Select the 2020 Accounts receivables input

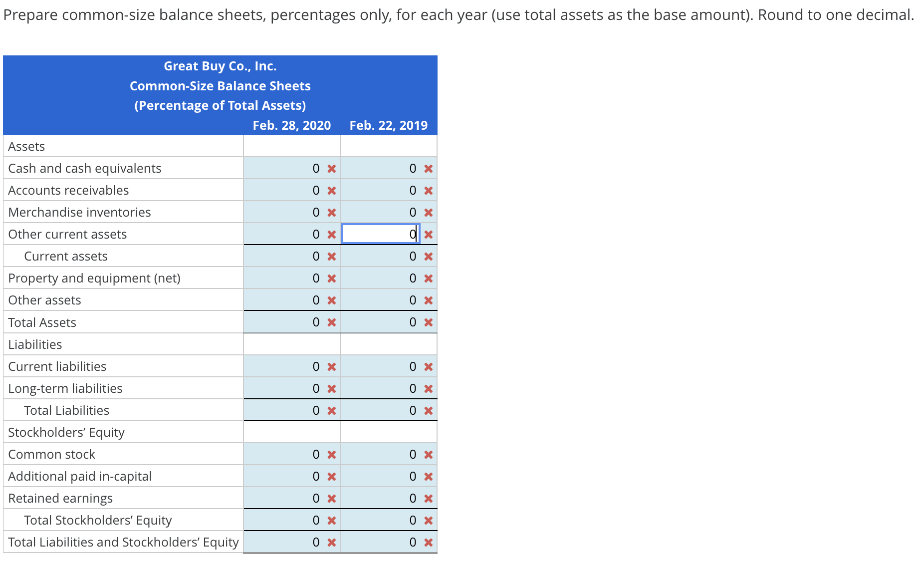[x=283, y=190]
